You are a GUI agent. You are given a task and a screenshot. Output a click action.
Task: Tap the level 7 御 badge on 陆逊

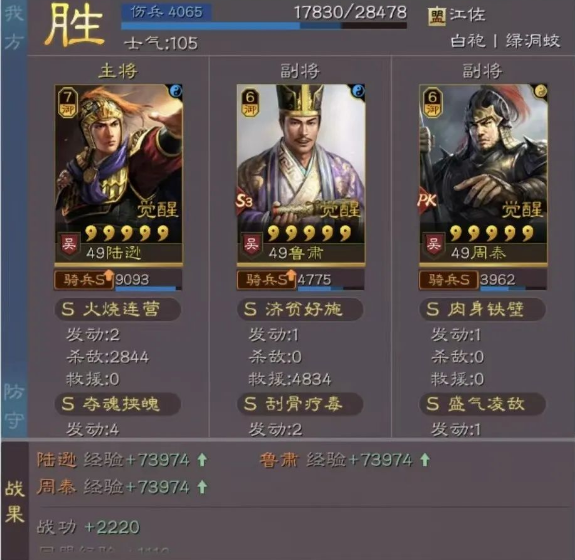[x=67, y=103]
